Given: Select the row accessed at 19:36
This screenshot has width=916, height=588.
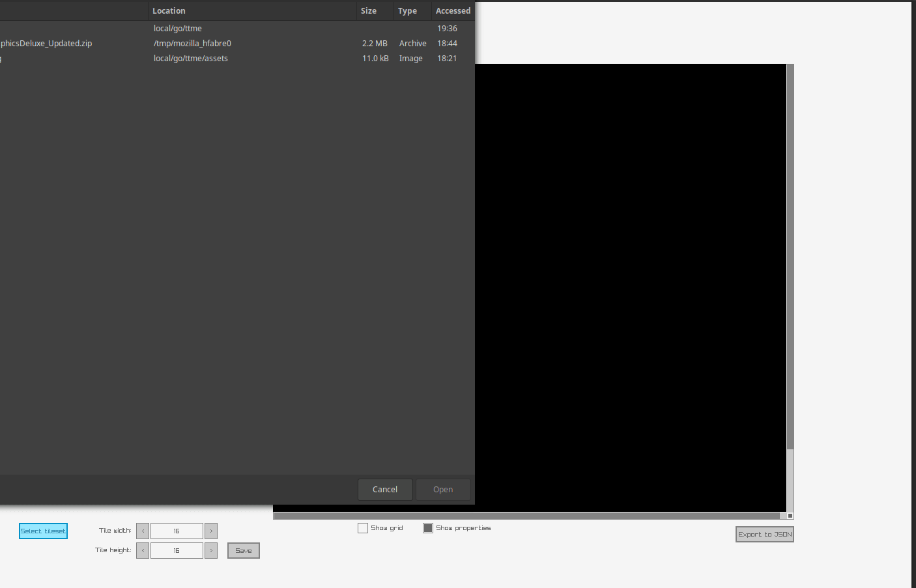Looking at the screenshot, I should point(237,29).
